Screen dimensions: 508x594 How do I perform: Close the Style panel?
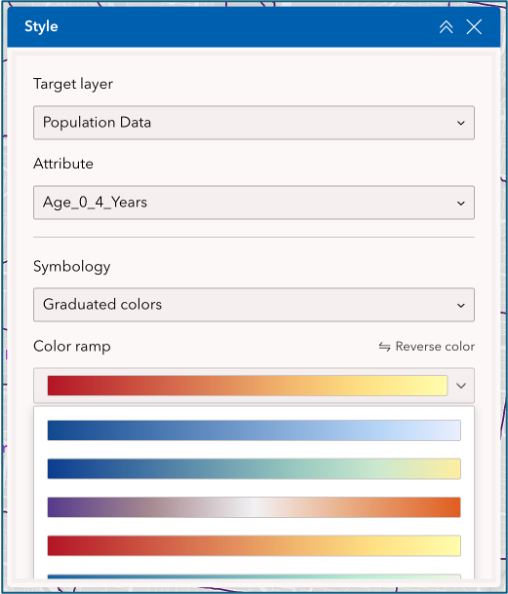click(474, 27)
